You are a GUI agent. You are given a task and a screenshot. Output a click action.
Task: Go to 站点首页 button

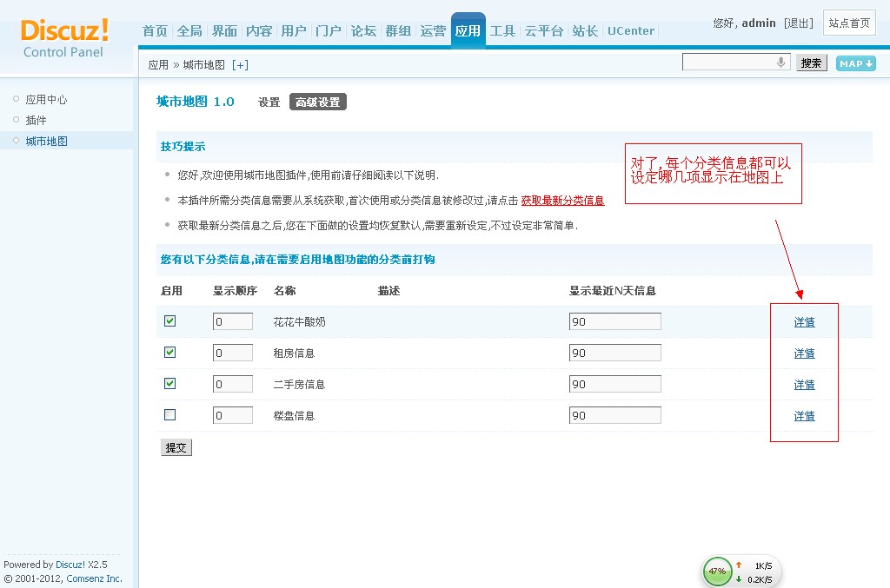(x=849, y=23)
